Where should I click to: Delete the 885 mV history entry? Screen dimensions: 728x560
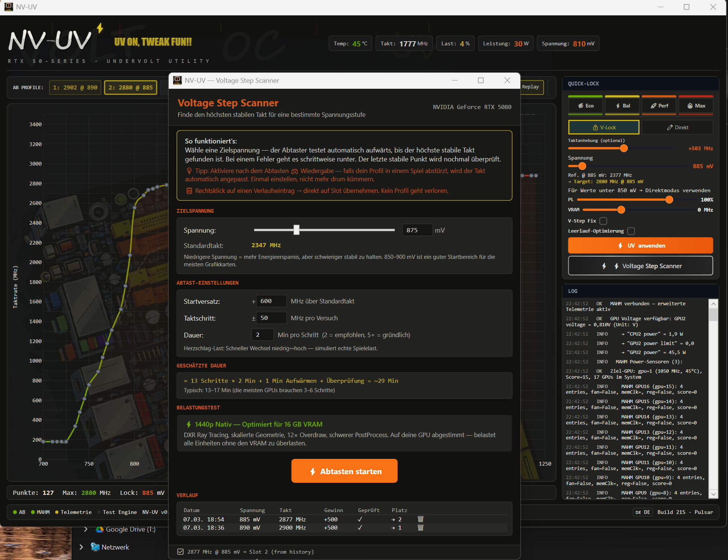[421, 519]
